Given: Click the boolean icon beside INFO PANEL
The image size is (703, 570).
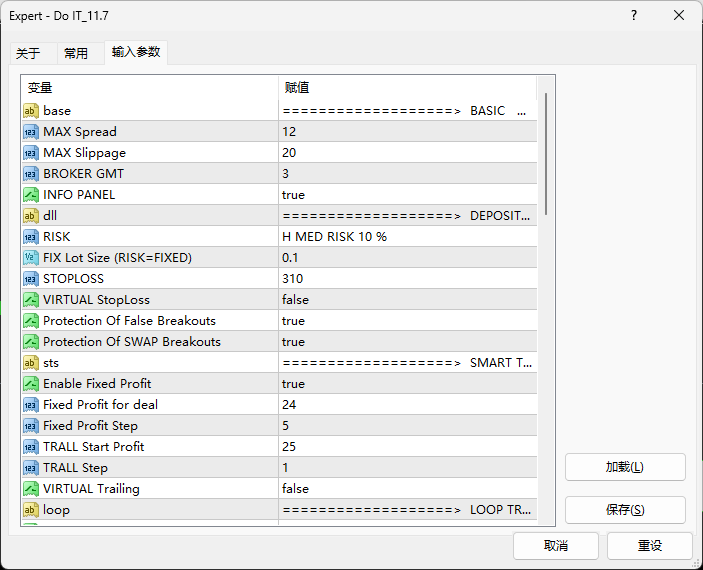Looking at the screenshot, I should click(x=30, y=195).
